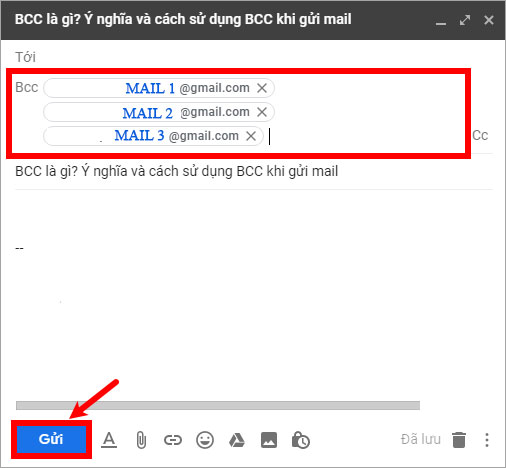Attach files with the paperclip icon

point(141,440)
